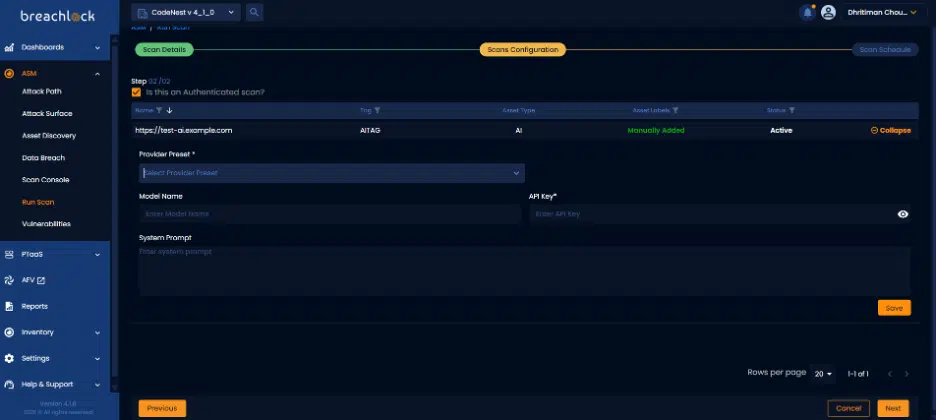Click the Scan Schedule step
936x420 pixels.
(x=885, y=50)
